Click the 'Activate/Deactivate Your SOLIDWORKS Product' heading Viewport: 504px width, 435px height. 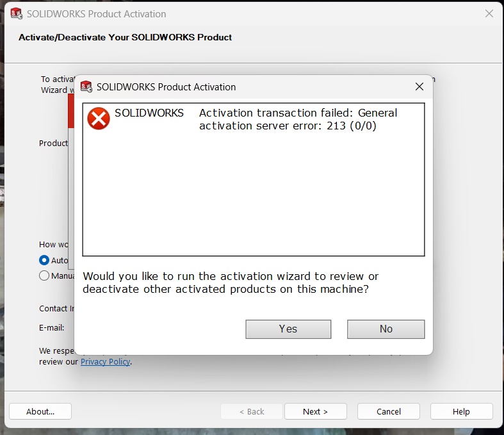click(125, 37)
